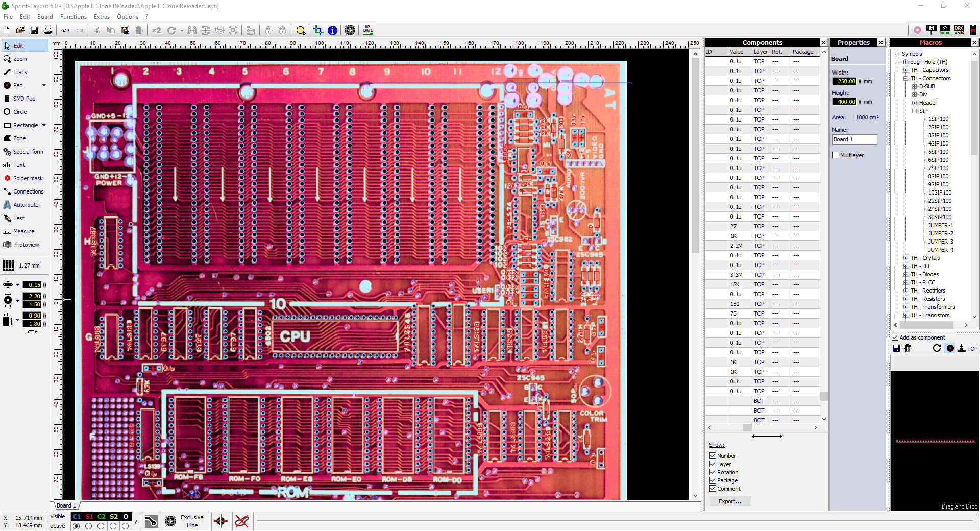Select the 24SIP100 macro
Screen dimensions: 980x531
click(940, 209)
